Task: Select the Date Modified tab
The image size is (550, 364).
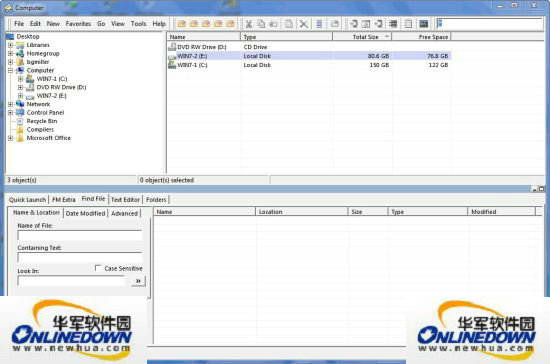Action: click(x=85, y=213)
